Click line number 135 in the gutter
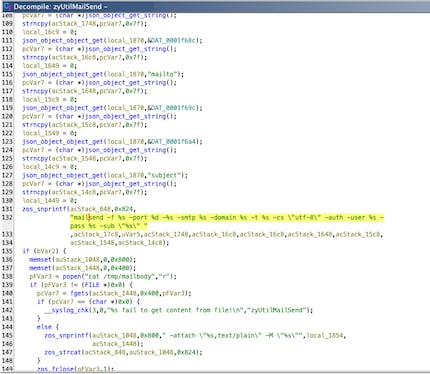 coord(7,251)
